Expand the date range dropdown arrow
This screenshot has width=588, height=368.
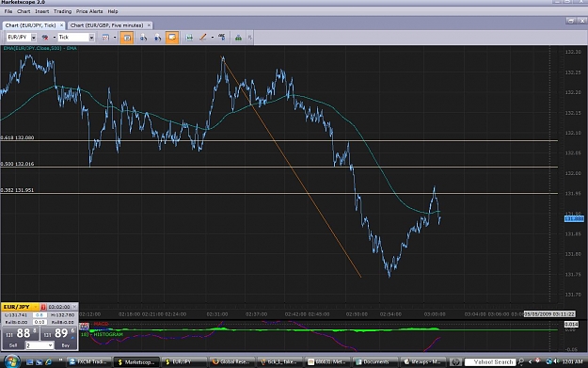[x=115, y=38]
